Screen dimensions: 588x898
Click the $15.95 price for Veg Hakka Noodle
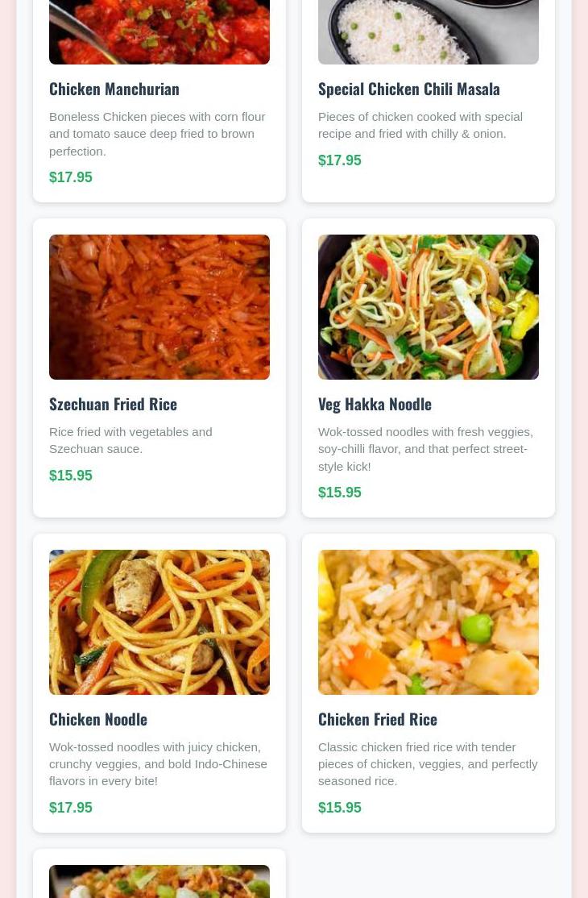coord(340,493)
